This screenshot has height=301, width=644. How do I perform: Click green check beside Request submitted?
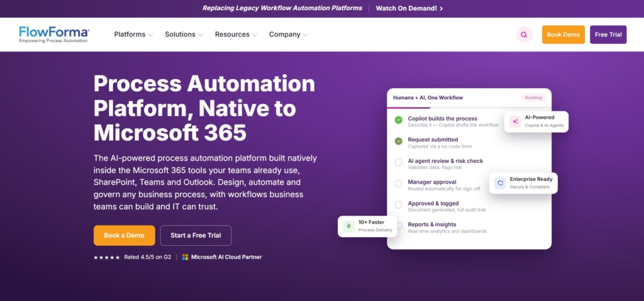[398, 141]
